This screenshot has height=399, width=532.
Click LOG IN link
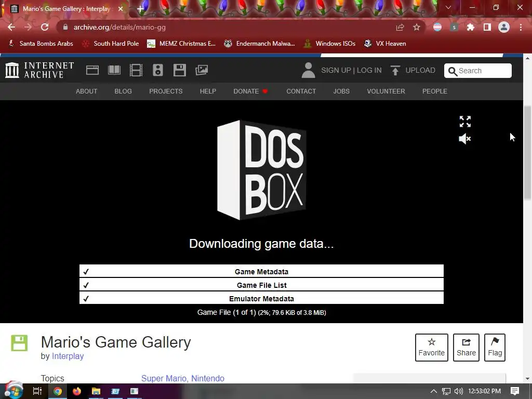369,70
